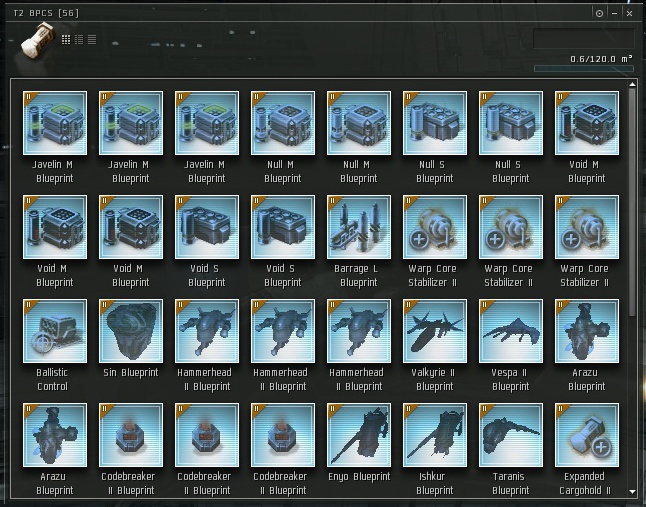Click the container icon in window header
646x507 pixels.
[x=38, y=41]
